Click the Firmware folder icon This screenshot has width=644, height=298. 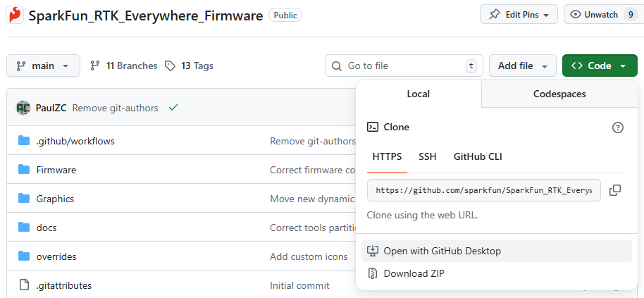[24, 170]
